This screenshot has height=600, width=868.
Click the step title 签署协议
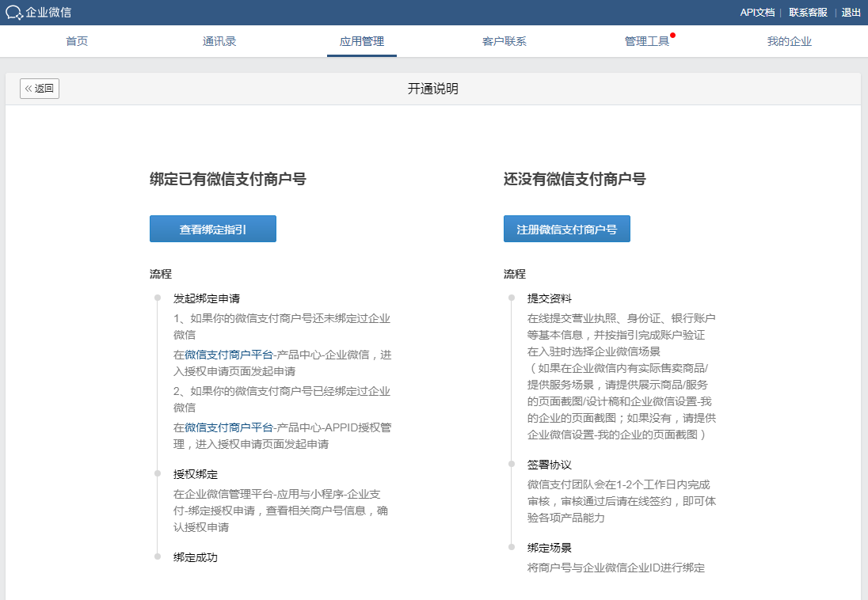pyautogui.click(x=549, y=465)
